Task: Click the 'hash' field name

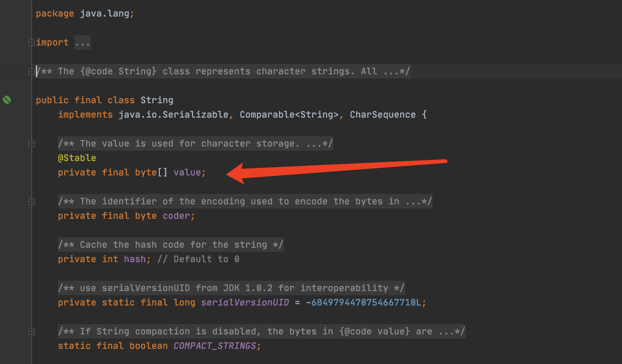Action: coord(135,259)
